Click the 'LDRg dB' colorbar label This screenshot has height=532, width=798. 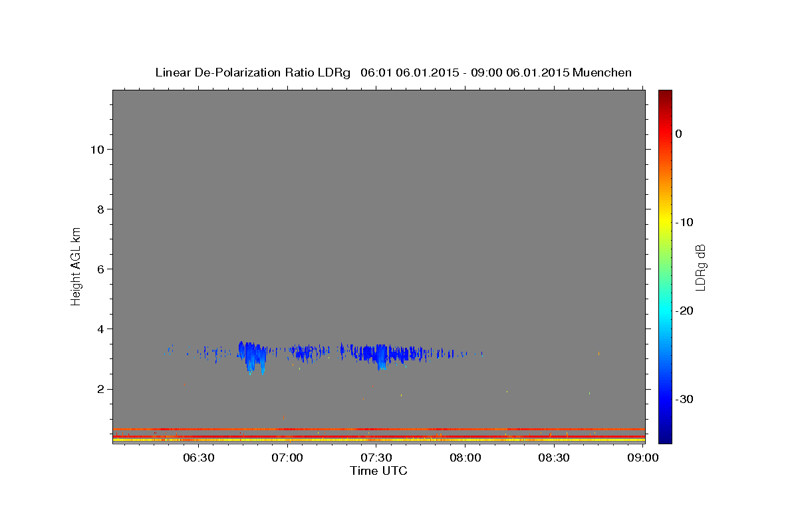click(x=700, y=267)
